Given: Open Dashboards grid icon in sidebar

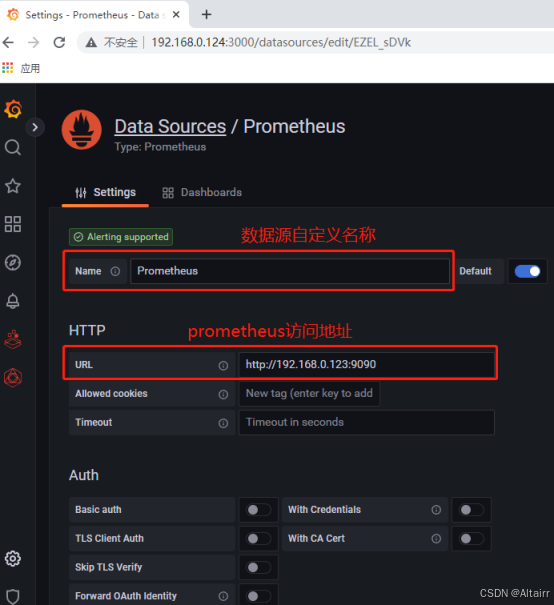Looking at the screenshot, I should point(13,224).
